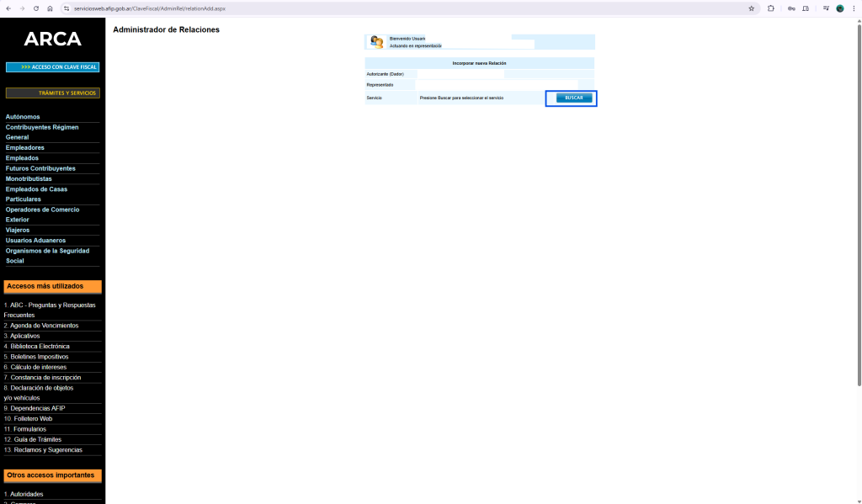Open the password manager key icon
Image resolution: width=862 pixels, height=504 pixels.
click(791, 8)
